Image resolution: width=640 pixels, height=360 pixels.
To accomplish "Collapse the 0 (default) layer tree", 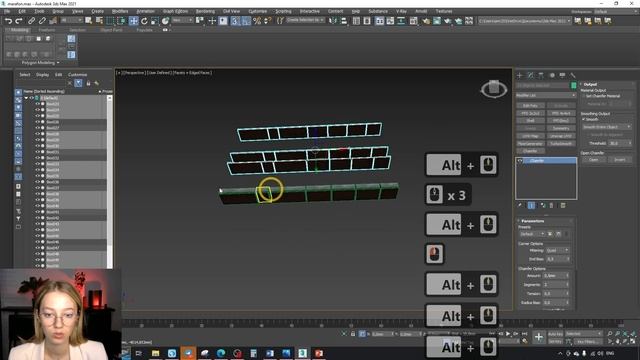I will (x=26, y=98).
